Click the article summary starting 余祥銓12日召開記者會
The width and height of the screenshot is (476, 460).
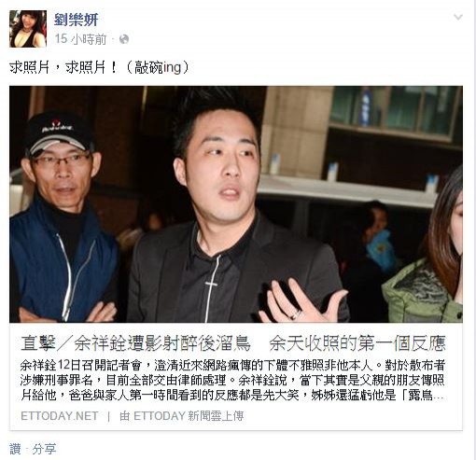tap(232, 380)
